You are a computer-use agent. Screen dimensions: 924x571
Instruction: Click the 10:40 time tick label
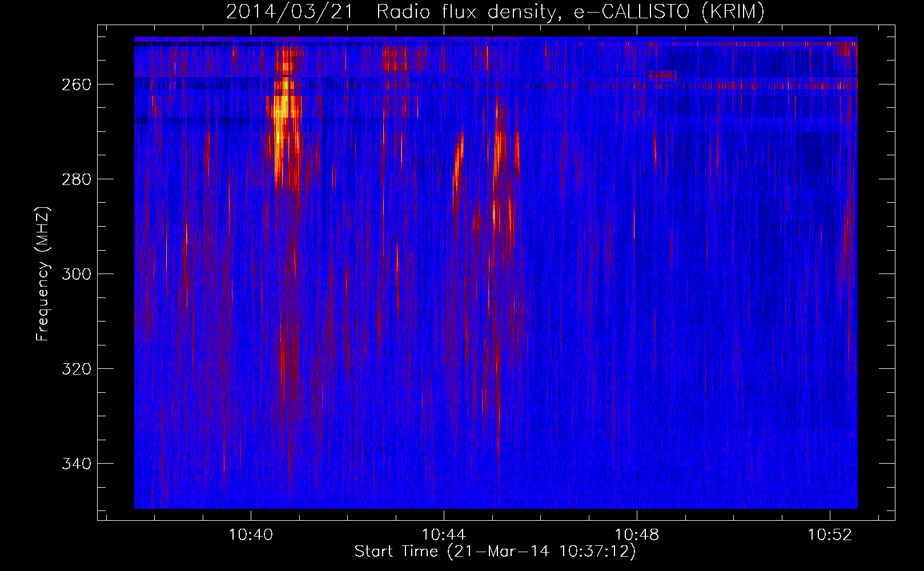[x=251, y=535]
